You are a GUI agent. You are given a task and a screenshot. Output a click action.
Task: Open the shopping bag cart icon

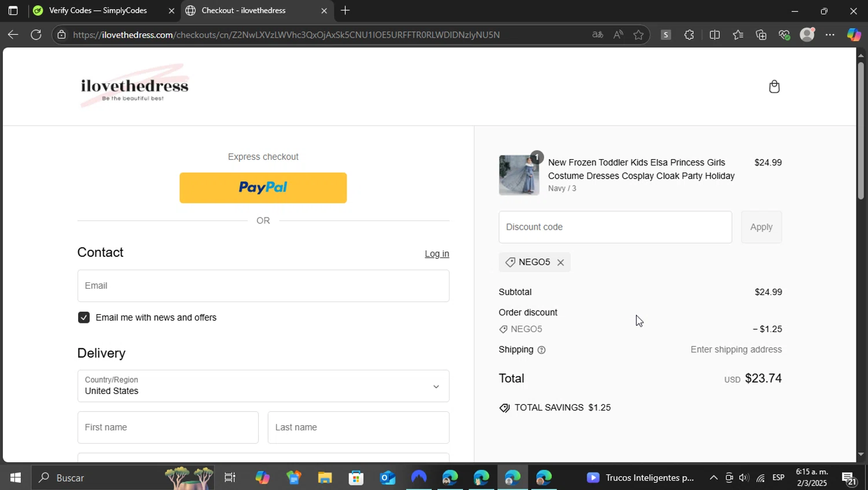(774, 87)
